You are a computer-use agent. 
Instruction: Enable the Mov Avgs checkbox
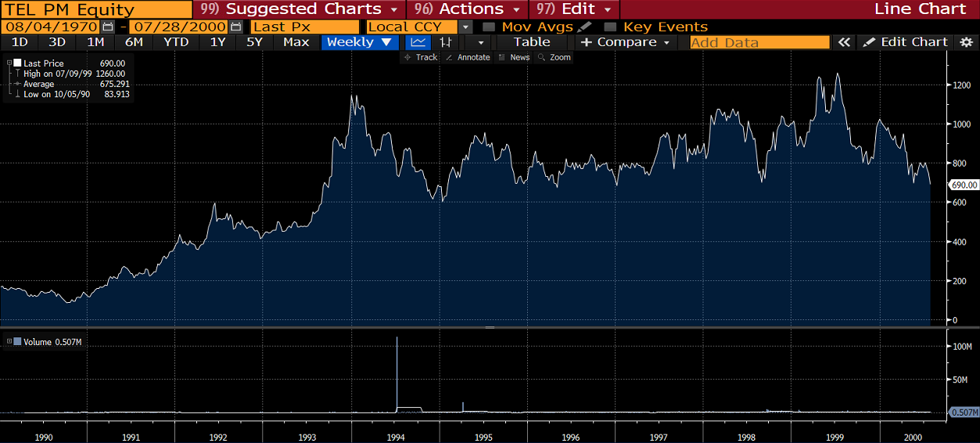[489, 27]
